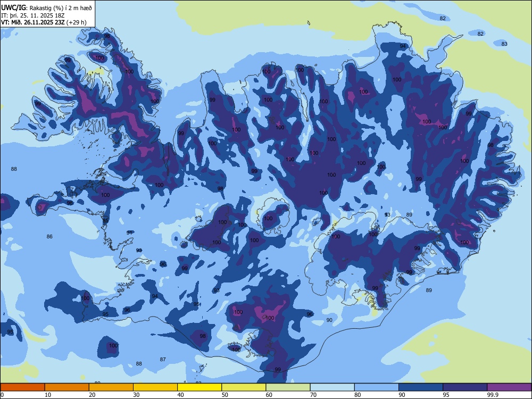The image size is (532, 399).
Task: Click the '0' legend tick label
Action: 2,395
